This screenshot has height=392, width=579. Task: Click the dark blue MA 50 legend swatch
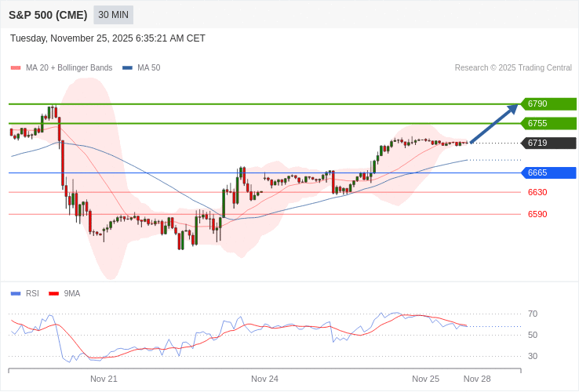pyautogui.click(x=127, y=68)
